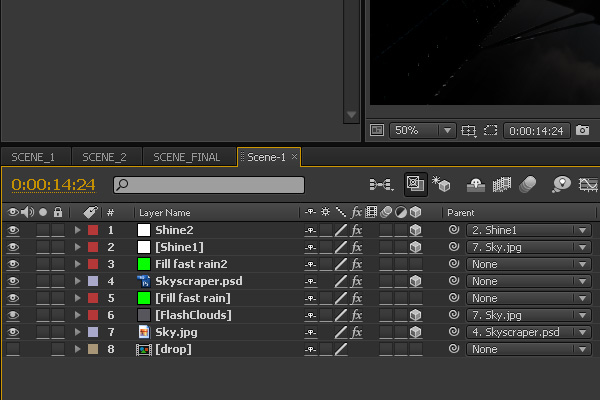This screenshot has width=600, height=400.
Task: Click the [drop] composition icon
Action: (x=143, y=349)
